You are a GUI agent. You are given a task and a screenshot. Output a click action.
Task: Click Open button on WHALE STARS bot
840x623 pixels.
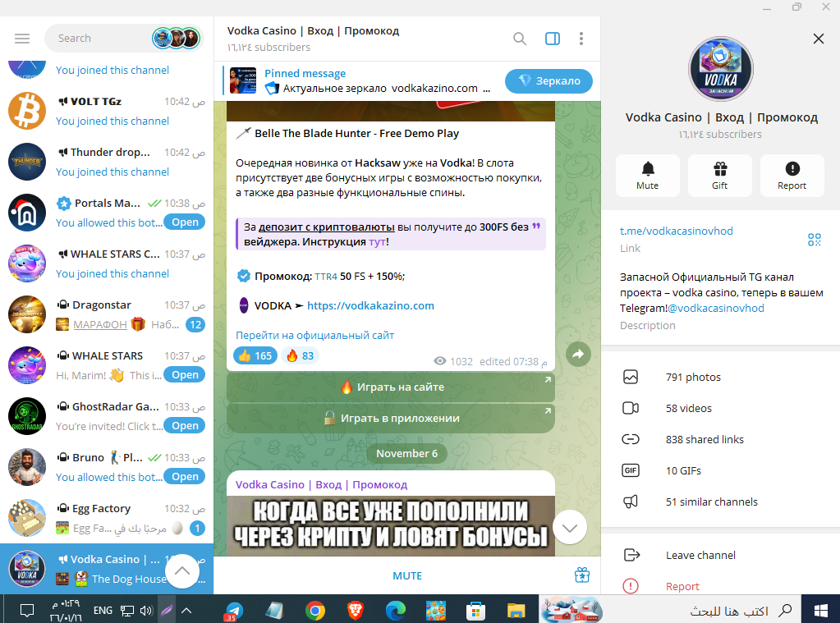(185, 375)
